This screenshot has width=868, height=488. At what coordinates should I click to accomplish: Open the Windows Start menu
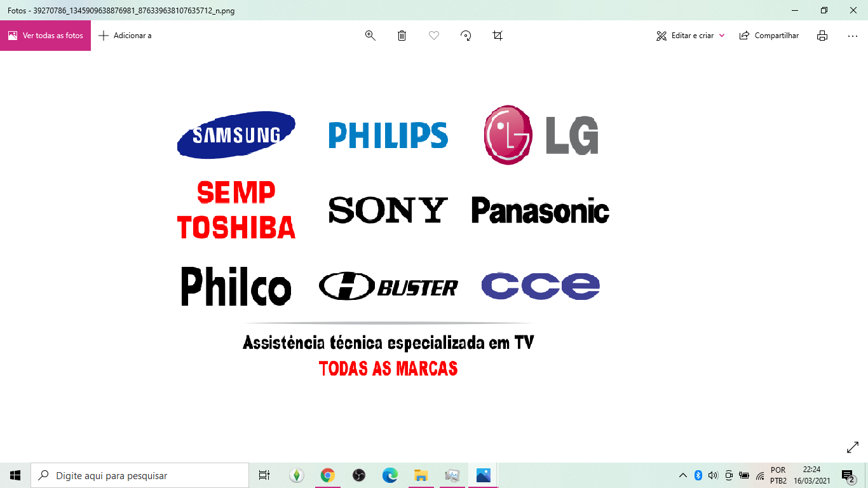tap(15, 475)
